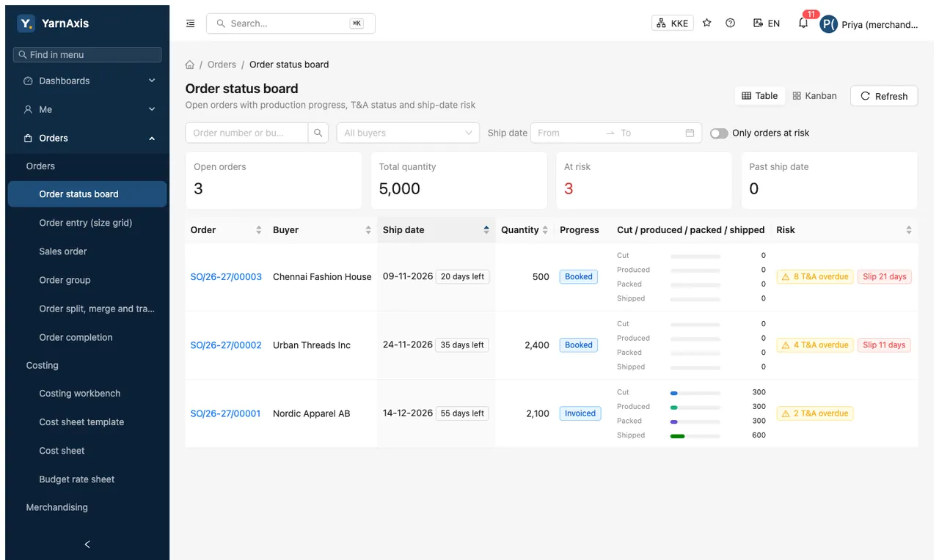Screen dimensions: 939x560
Task: Sort by the Quantity column sorter
Action: pyautogui.click(x=545, y=230)
